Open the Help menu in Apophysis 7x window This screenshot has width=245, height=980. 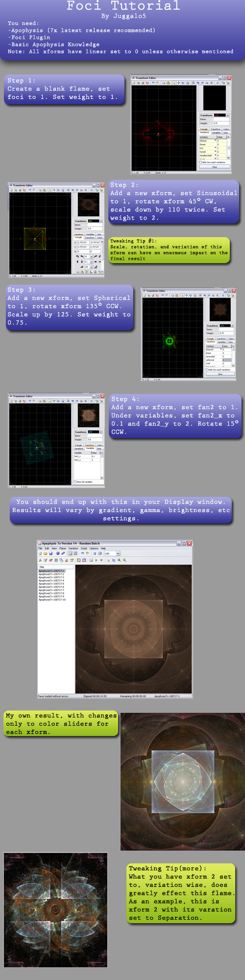click(103, 548)
